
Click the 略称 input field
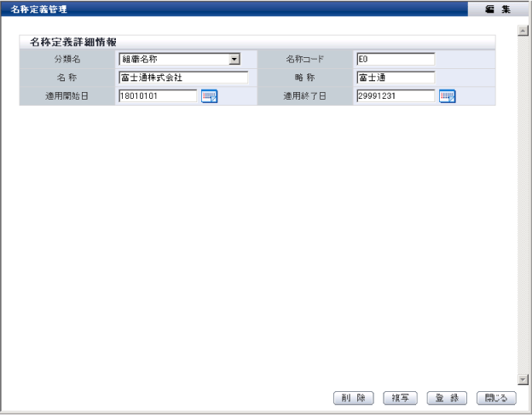click(396, 78)
